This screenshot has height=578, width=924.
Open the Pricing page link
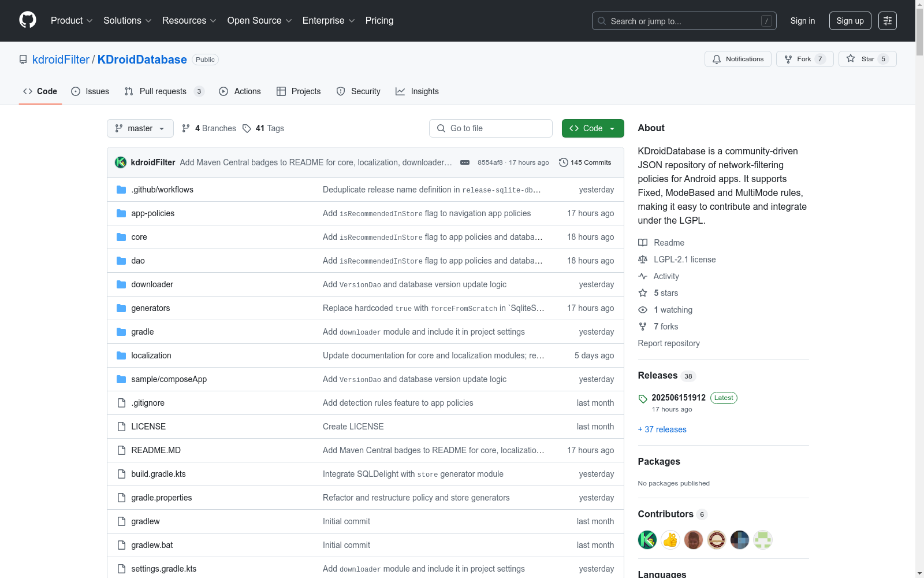(x=379, y=20)
